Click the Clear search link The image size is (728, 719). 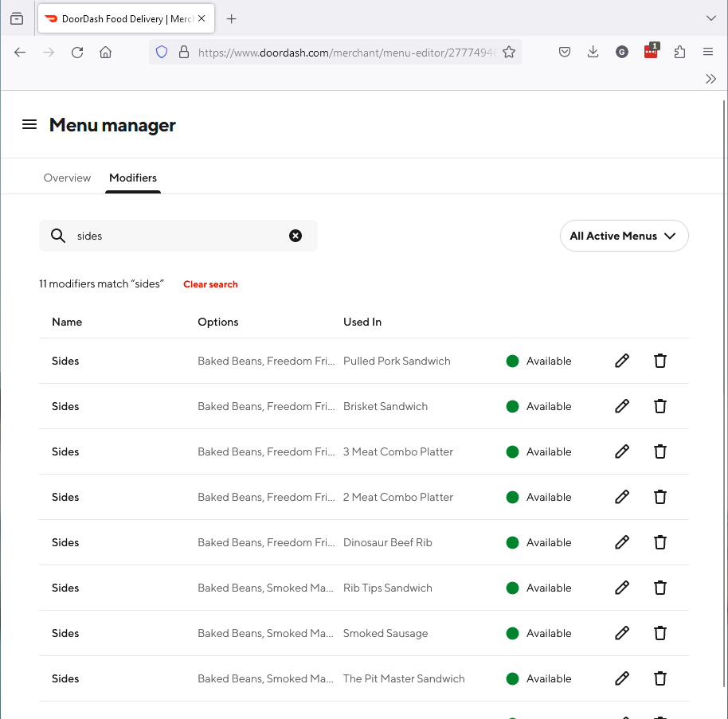point(210,284)
